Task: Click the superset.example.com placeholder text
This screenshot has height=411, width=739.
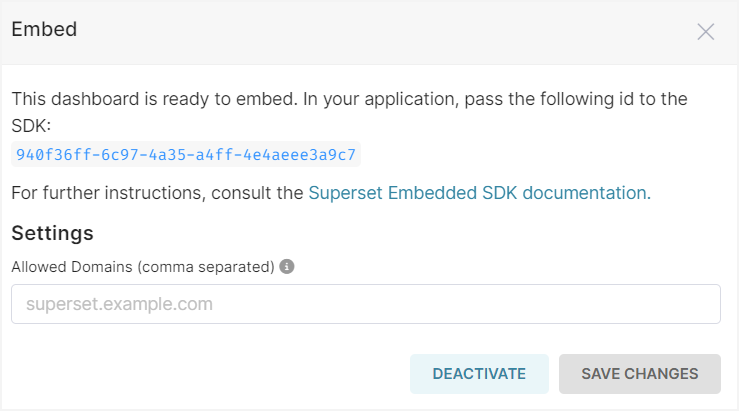Action: coord(119,304)
